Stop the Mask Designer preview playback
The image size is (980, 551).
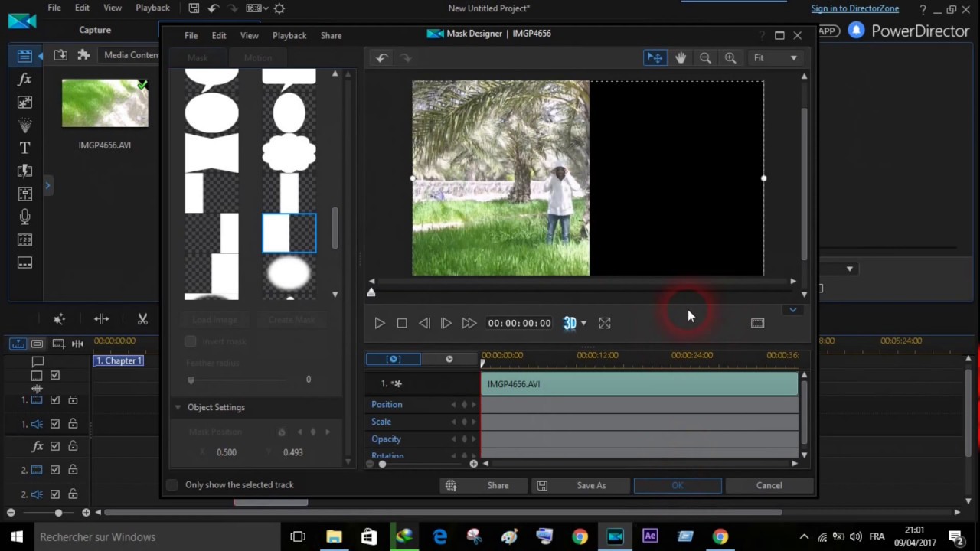402,323
